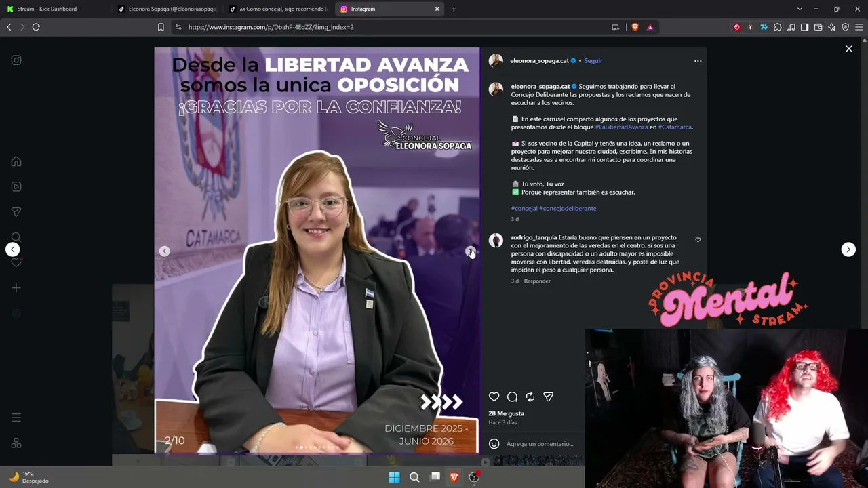Toggle the browser sidebar panel
868x488 pixels.
(805, 27)
